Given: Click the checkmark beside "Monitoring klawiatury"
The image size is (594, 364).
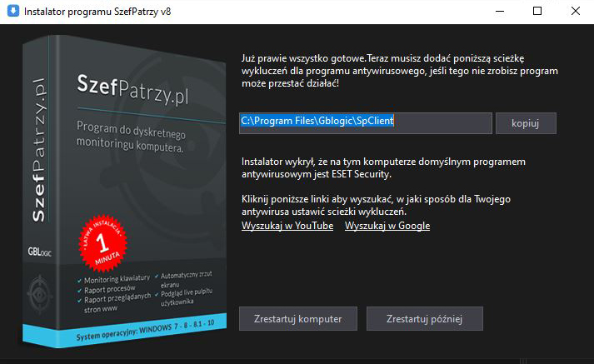Looking at the screenshot, I should pyautogui.click(x=79, y=281).
